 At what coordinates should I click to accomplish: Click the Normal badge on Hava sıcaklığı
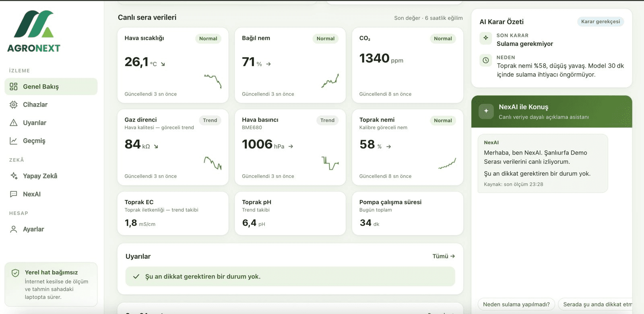coord(208,39)
